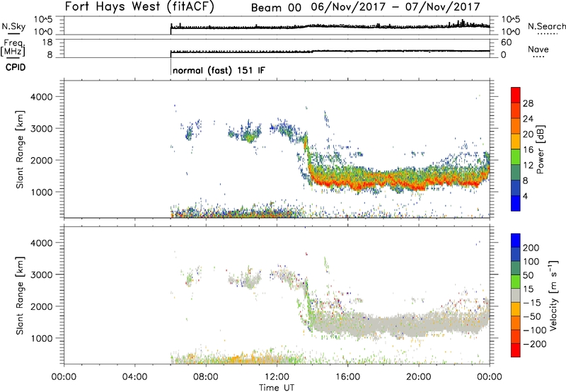The width and height of the screenshot is (566, 392).
Task: Click the '60' tick on the Nave axis
Action: click(x=506, y=42)
